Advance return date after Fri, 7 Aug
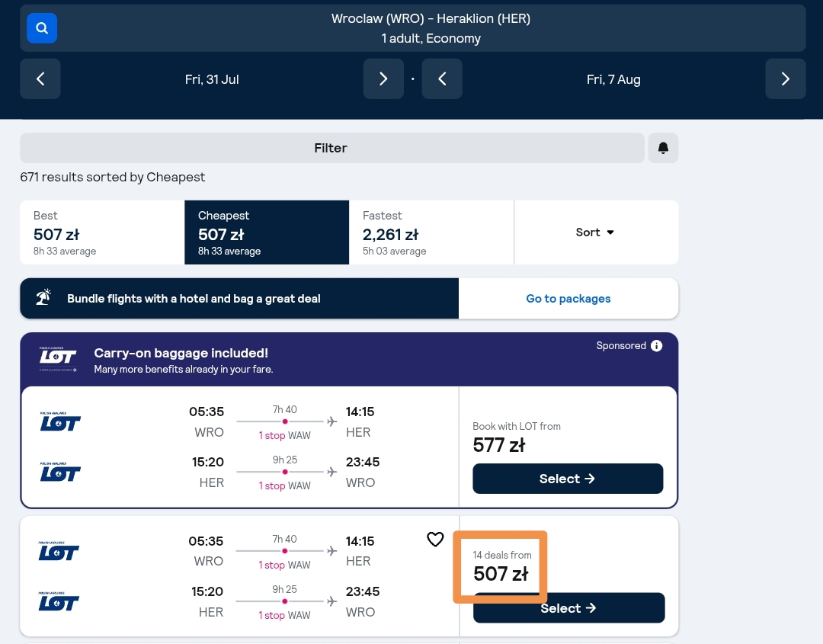 785,78
